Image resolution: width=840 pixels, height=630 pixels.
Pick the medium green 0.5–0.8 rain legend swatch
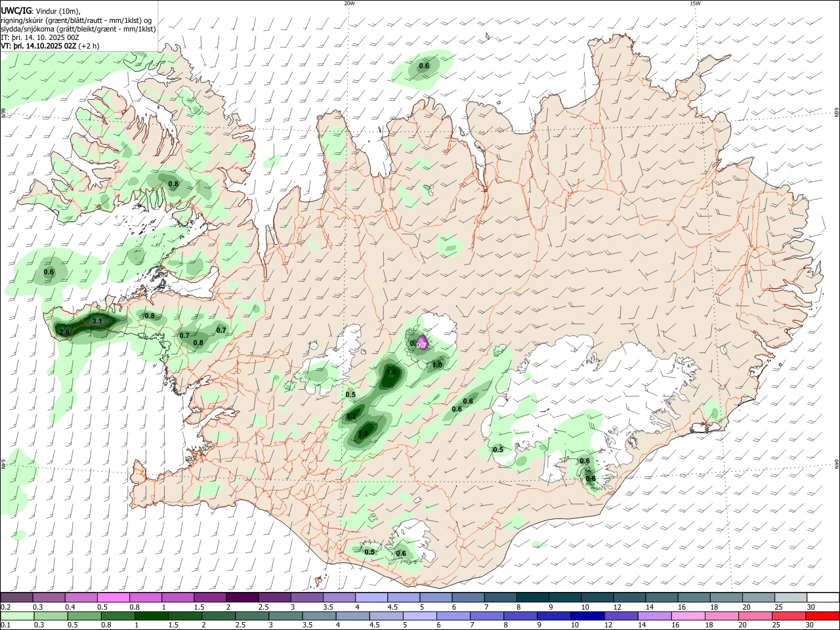(84, 616)
